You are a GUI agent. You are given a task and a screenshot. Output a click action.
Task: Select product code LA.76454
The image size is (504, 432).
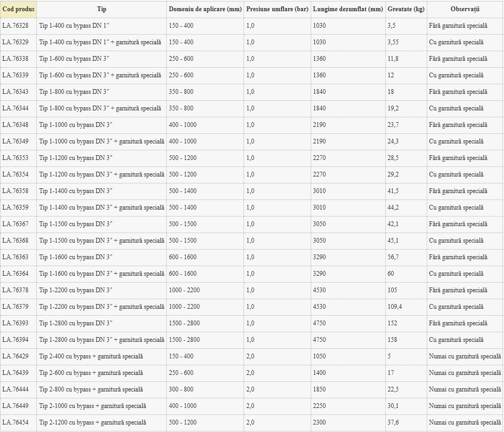coord(15,422)
